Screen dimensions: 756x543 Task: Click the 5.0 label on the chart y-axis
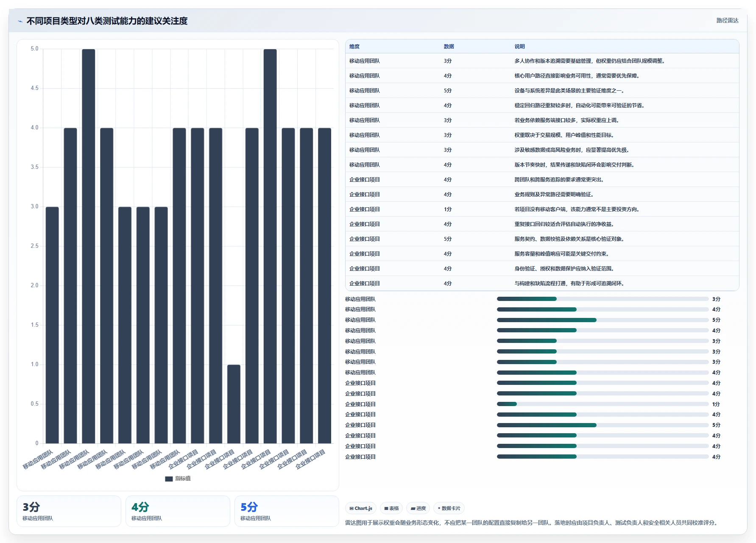pyautogui.click(x=34, y=49)
